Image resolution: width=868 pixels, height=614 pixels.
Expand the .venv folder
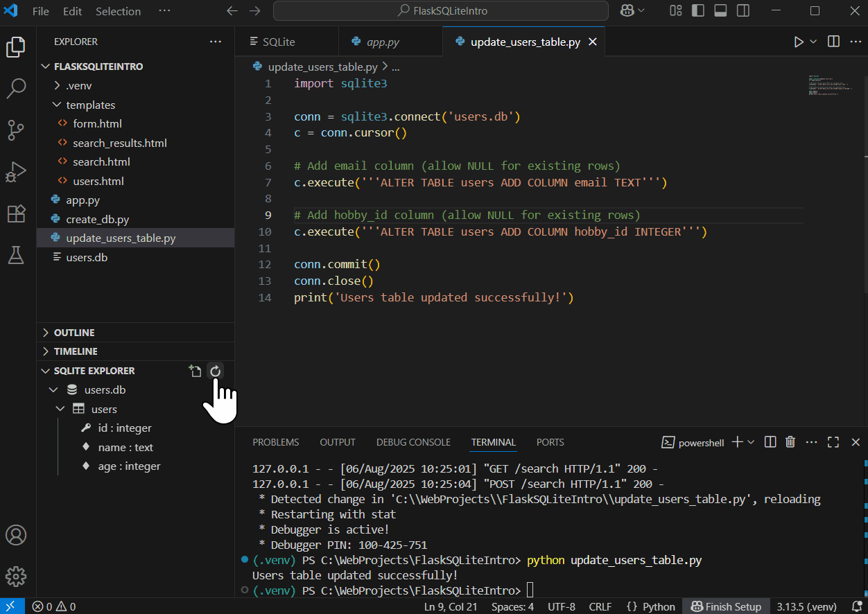(x=78, y=86)
